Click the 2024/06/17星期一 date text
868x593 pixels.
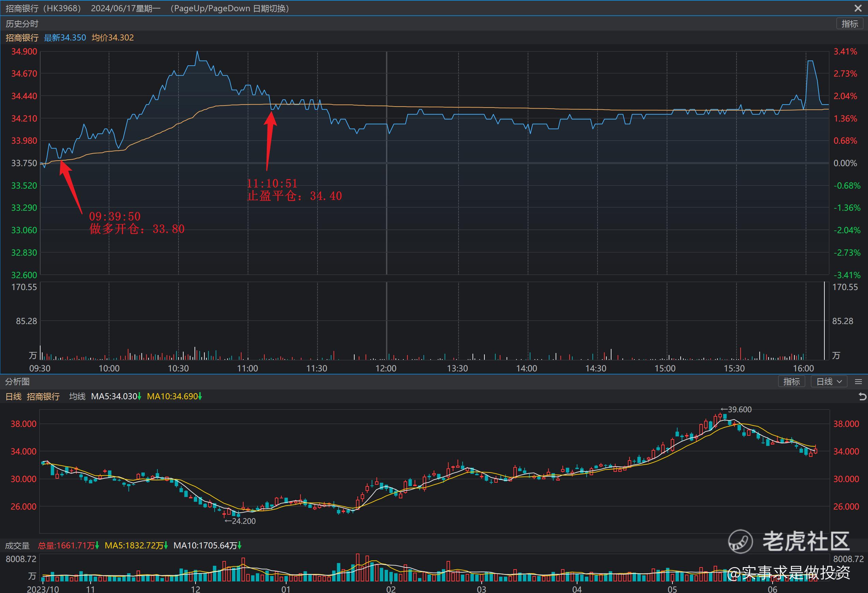click(126, 8)
